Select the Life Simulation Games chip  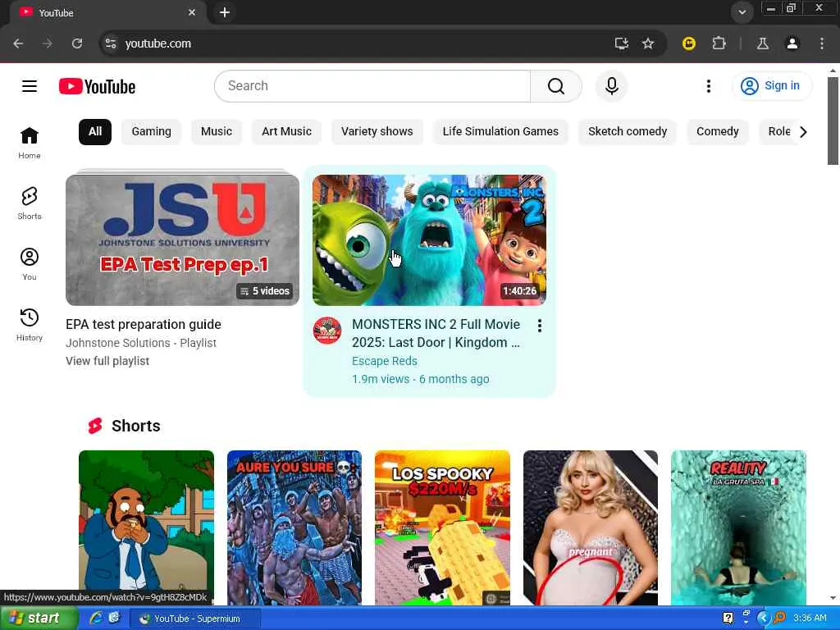click(500, 132)
